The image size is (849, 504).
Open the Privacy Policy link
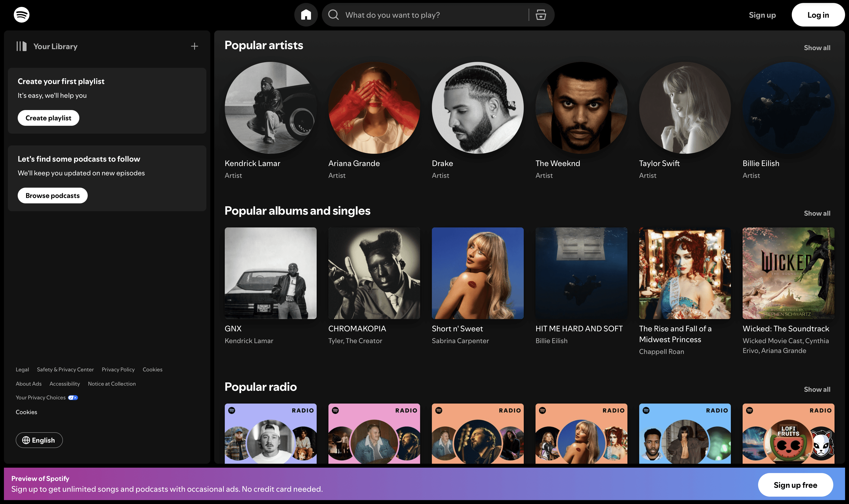pos(118,369)
